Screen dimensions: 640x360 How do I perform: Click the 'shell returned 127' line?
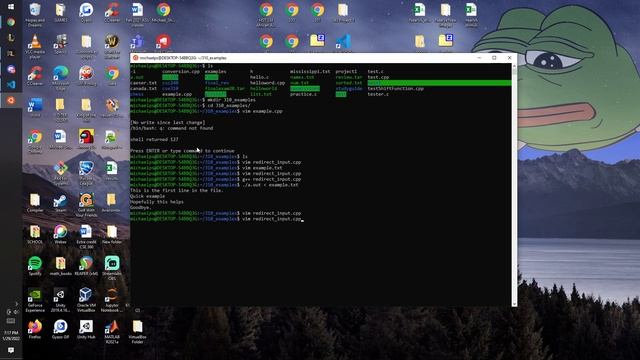point(154,140)
